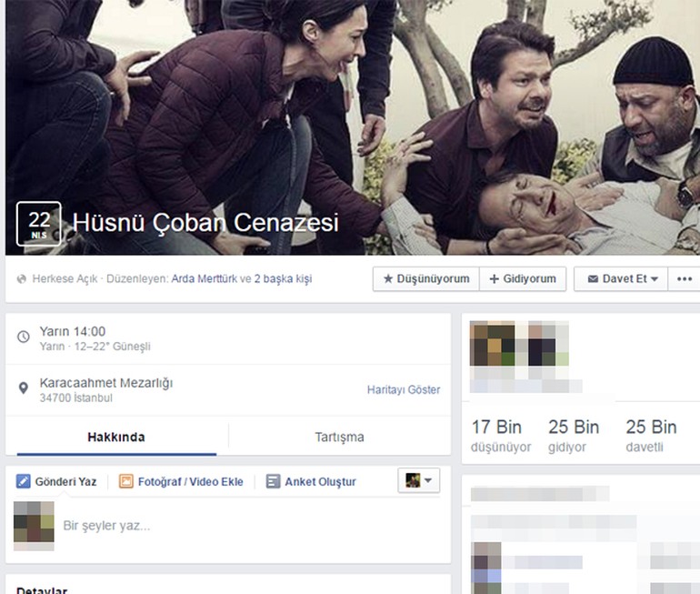Click the location pin icon near Karacaahmet Mezarlığı

click(24, 389)
